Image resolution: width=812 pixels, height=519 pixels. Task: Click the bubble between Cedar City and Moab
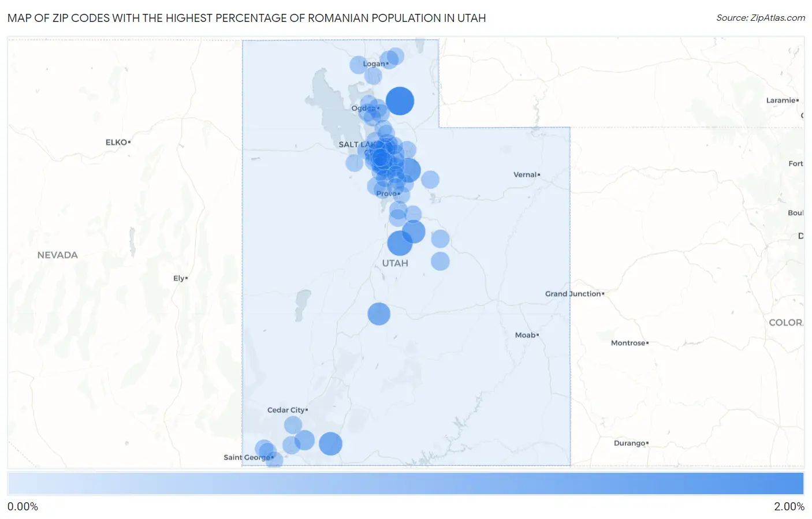(x=379, y=314)
